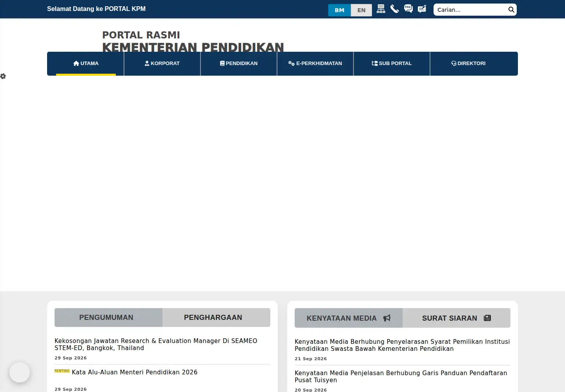Open the KORPORAT menu
Image resolution: width=565 pixels, height=392 pixels.
tap(162, 64)
